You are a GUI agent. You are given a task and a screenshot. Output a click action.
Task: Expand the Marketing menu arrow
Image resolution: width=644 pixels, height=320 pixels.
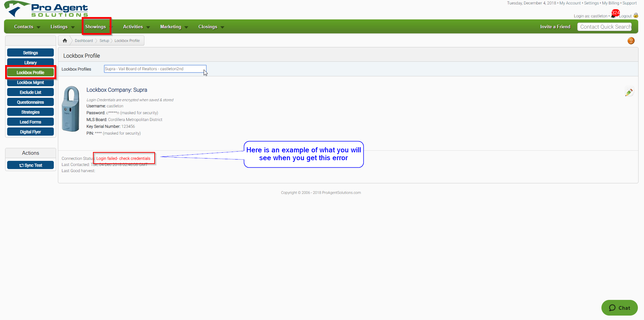pos(186,27)
